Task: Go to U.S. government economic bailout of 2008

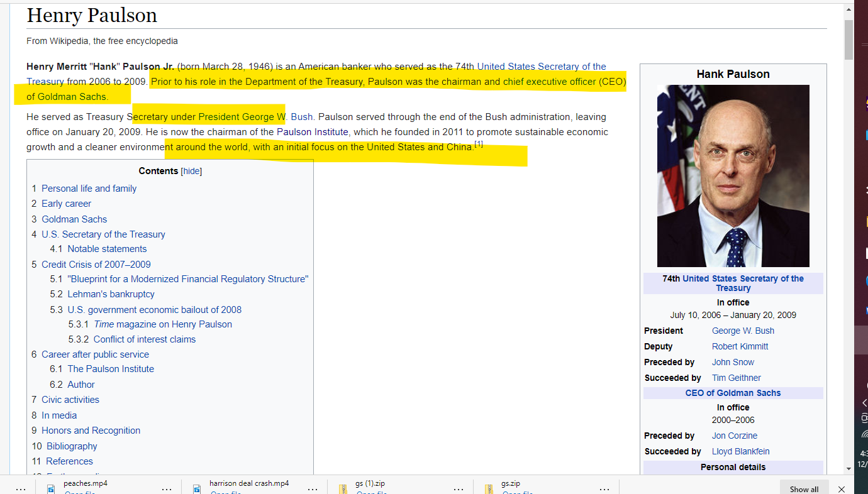Action: (155, 310)
